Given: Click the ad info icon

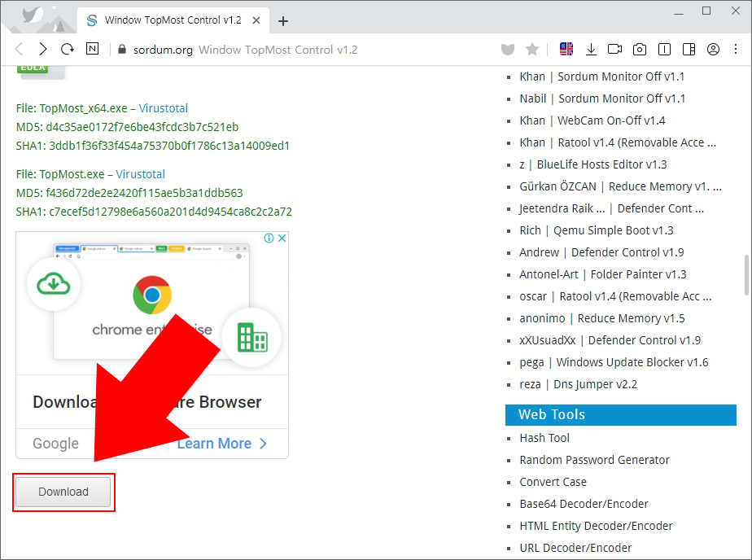Looking at the screenshot, I should coord(269,238).
